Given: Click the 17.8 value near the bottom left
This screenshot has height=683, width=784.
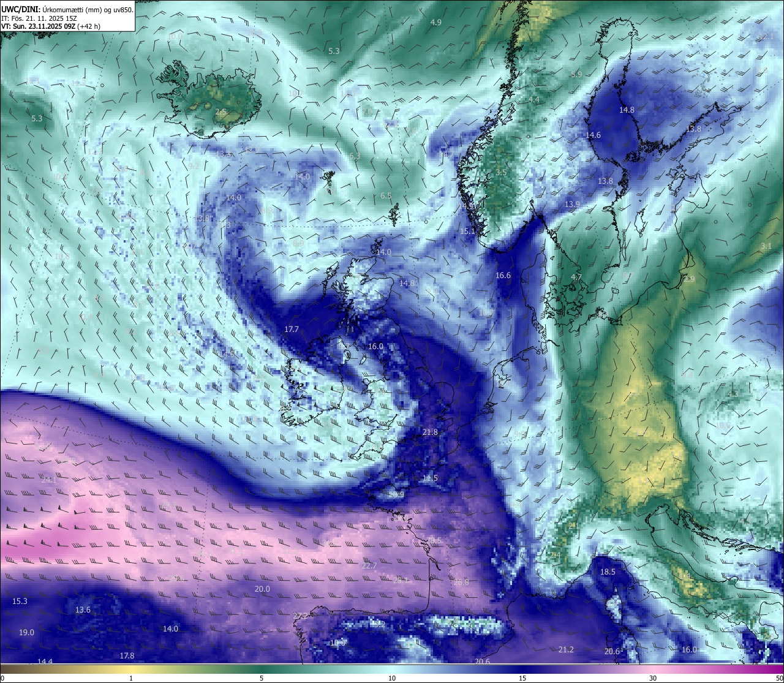Looking at the screenshot, I should tap(126, 656).
